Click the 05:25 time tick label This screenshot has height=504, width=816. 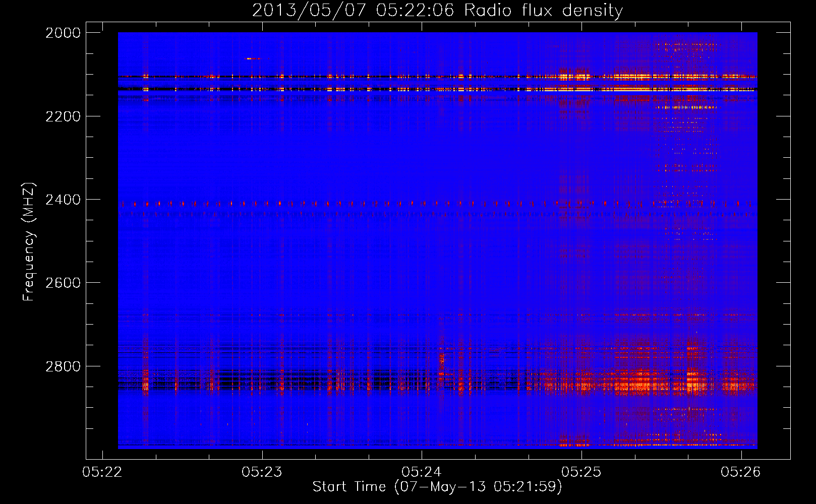tap(581, 472)
